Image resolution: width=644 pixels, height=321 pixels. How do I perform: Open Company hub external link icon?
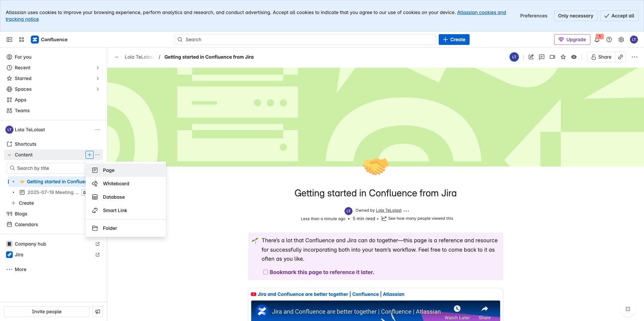point(98,244)
